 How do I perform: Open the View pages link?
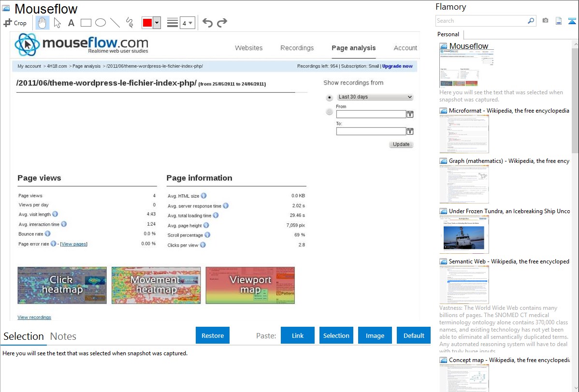[74, 244]
